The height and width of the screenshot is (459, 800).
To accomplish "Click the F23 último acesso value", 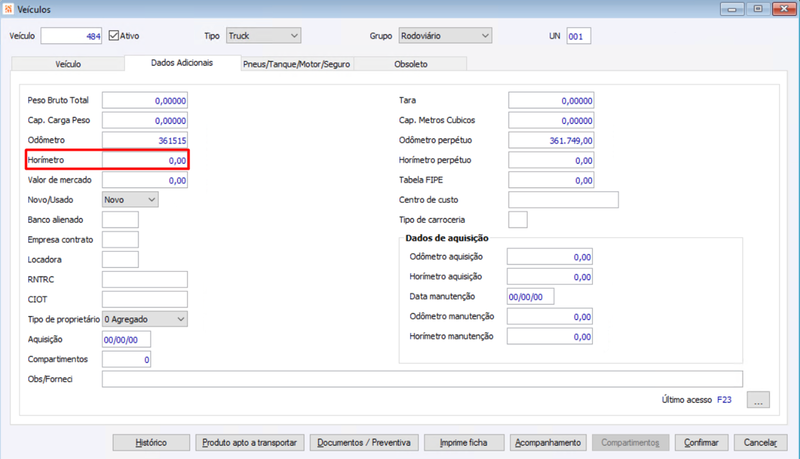I will click(x=724, y=400).
